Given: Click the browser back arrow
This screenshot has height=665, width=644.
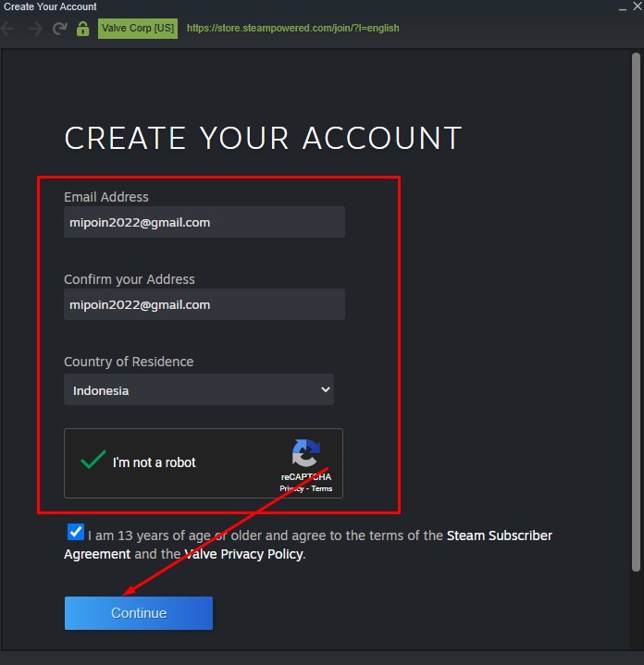Looking at the screenshot, I should point(10,29).
